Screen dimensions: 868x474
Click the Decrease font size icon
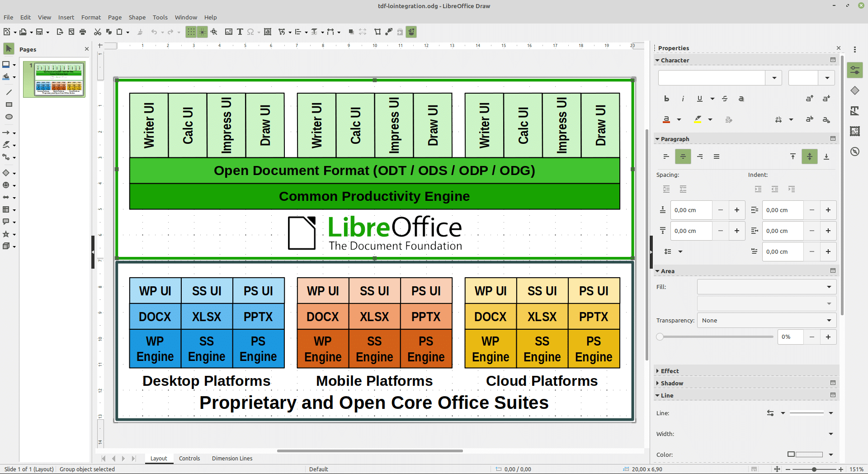pos(826,99)
